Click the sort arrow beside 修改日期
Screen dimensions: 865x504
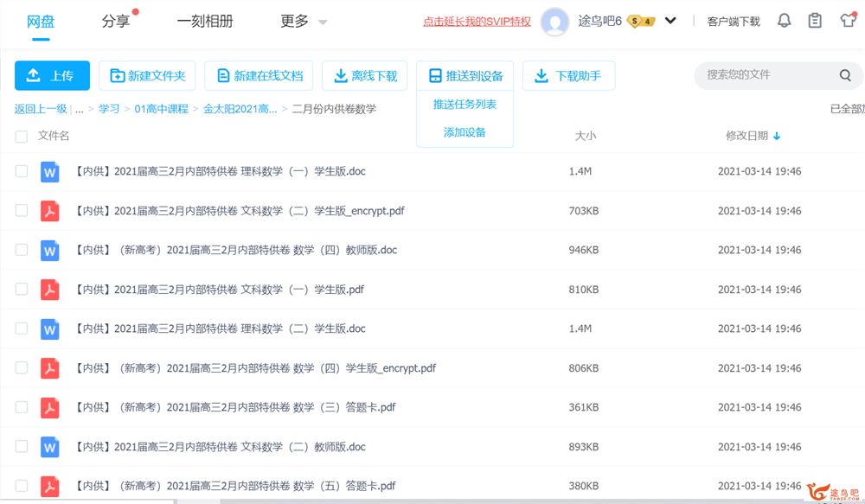(x=777, y=137)
